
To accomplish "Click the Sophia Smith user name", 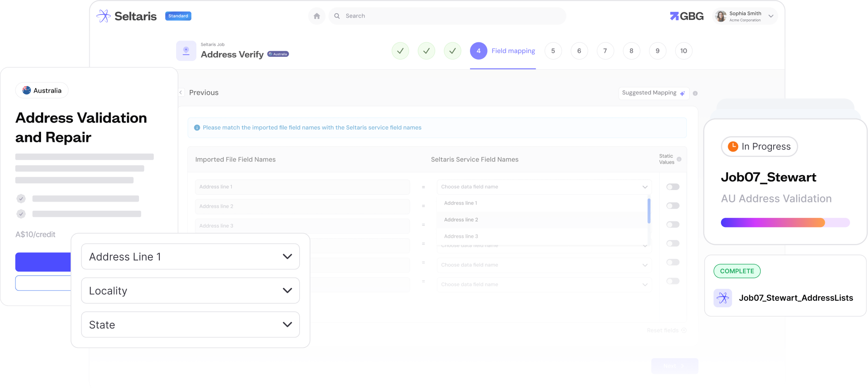I will pyautogui.click(x=745, y=14).
